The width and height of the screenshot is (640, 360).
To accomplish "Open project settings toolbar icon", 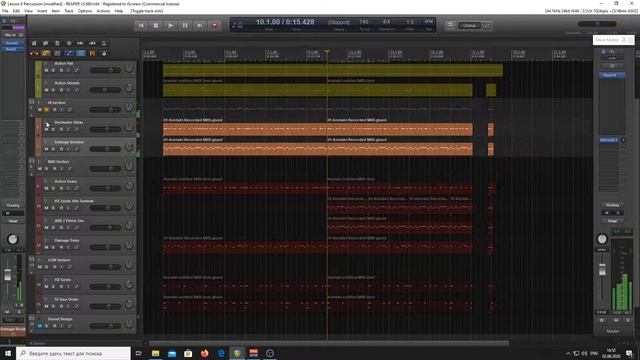I will [x=69, y=43].
